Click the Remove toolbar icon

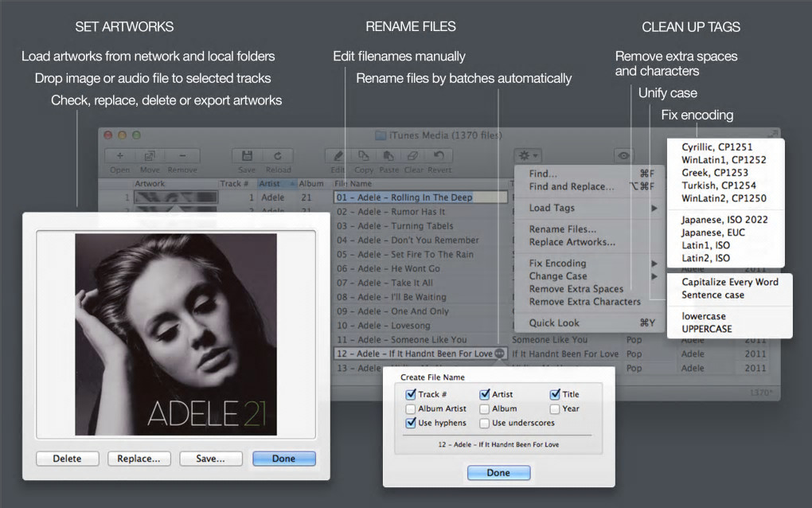[182, 156]
